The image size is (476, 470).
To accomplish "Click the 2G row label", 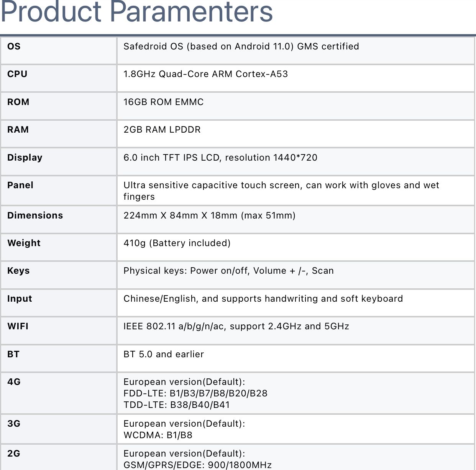I will tap(14, 454).
